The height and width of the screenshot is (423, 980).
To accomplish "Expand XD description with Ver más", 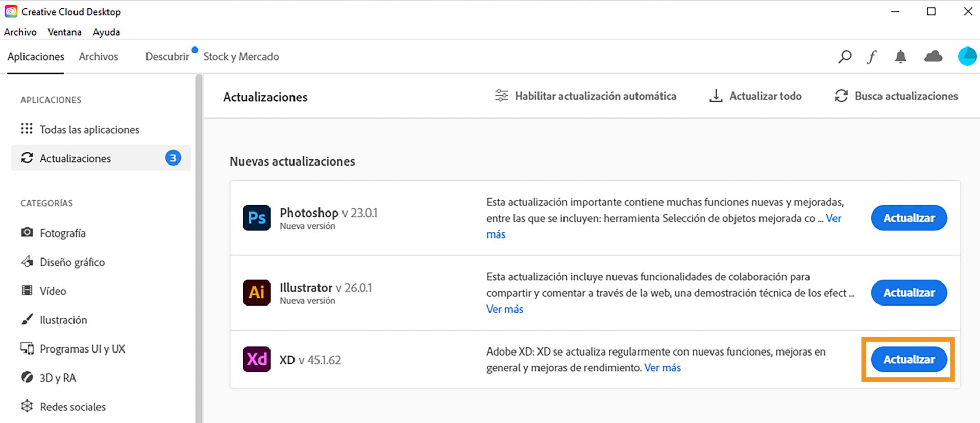I will click(x=663, y=368).
